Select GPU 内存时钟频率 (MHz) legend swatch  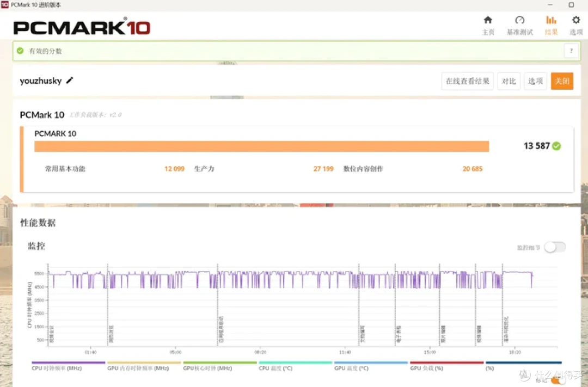click(x=144, y=363)
